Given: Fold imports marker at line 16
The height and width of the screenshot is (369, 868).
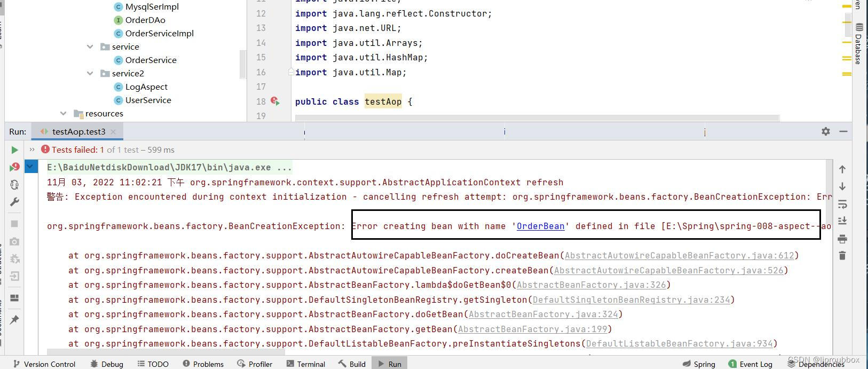Looking at the screenshot, I should 291,72.
